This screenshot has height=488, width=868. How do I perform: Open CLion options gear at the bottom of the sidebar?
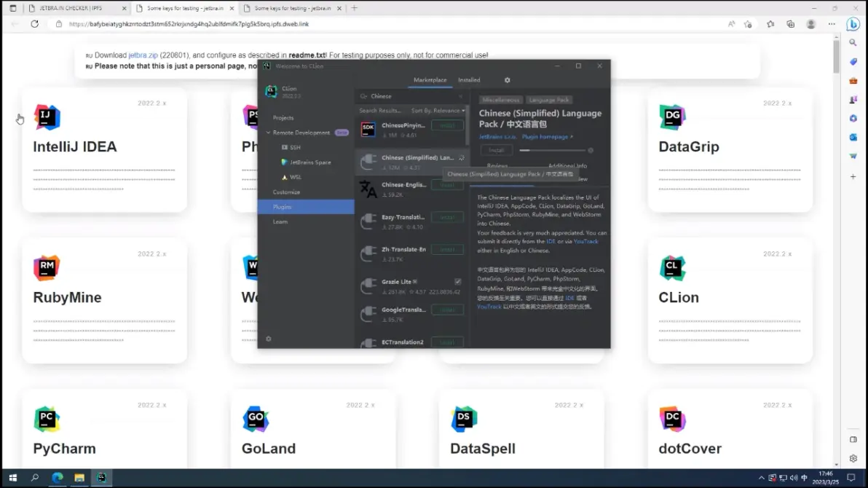click(269, 339)
